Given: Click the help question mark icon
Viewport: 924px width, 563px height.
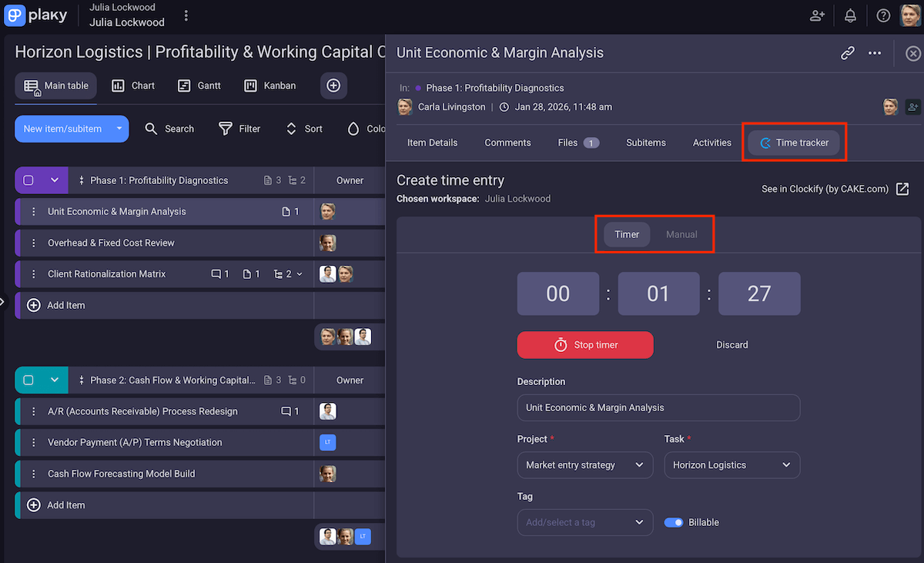Looking at the screenshot, I should [882, 15].
